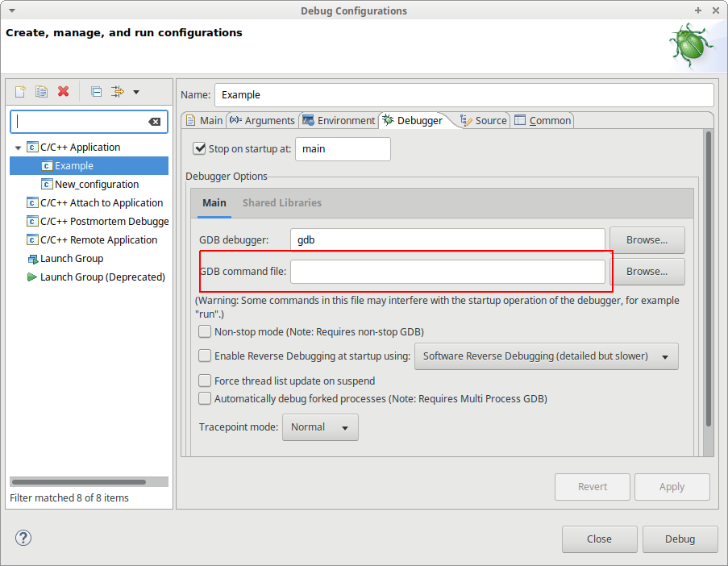Click the C/C++ Remote Application icon
This screenshot has width=728, height=566.
click(32, 240)
